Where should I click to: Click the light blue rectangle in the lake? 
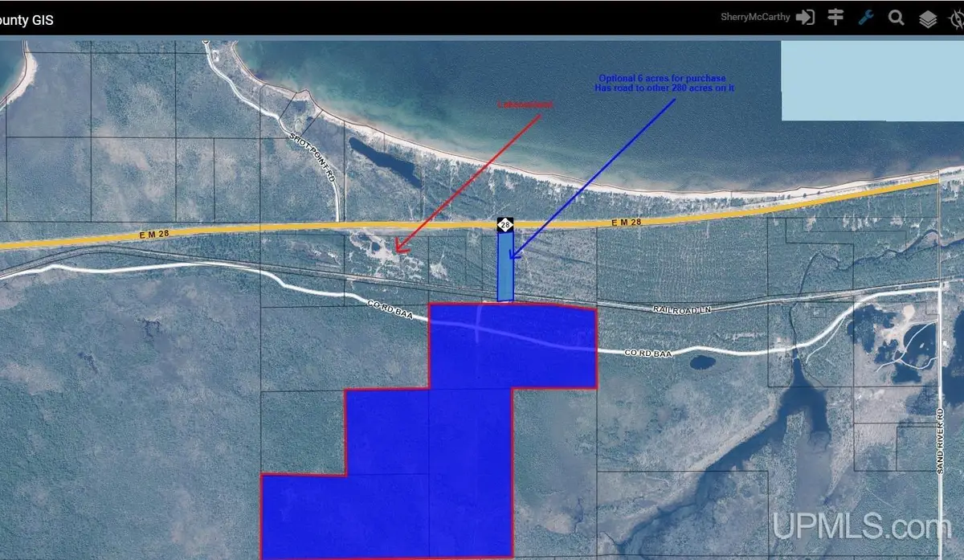click(x=872, y=80)
